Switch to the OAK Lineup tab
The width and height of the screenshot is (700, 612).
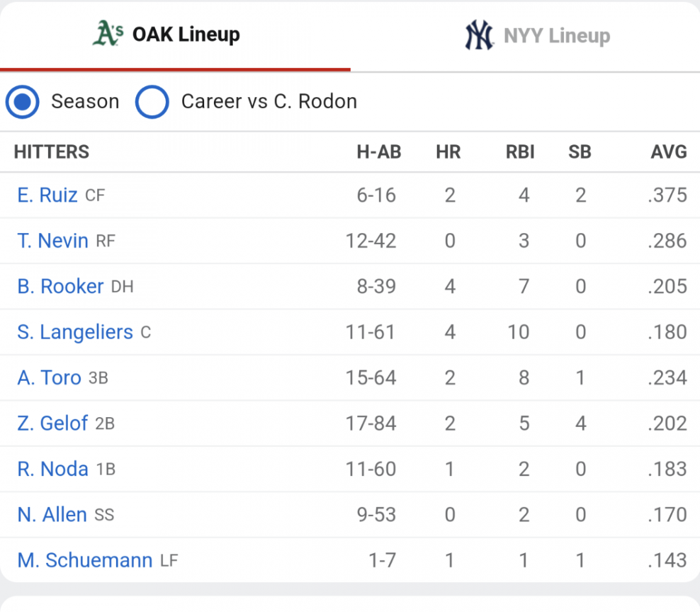tap(175, 35)
